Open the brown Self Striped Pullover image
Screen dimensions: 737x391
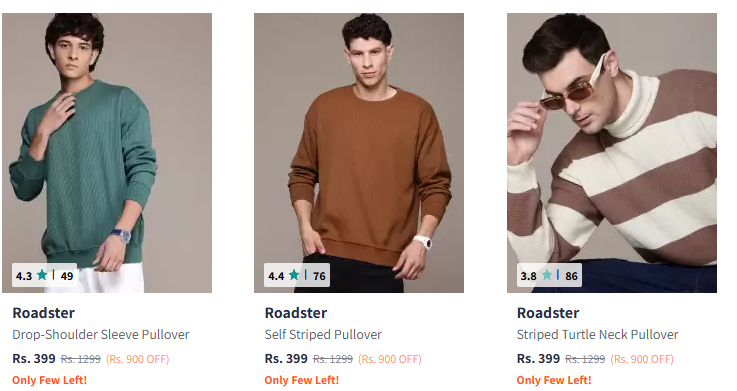tap(359, 153)
